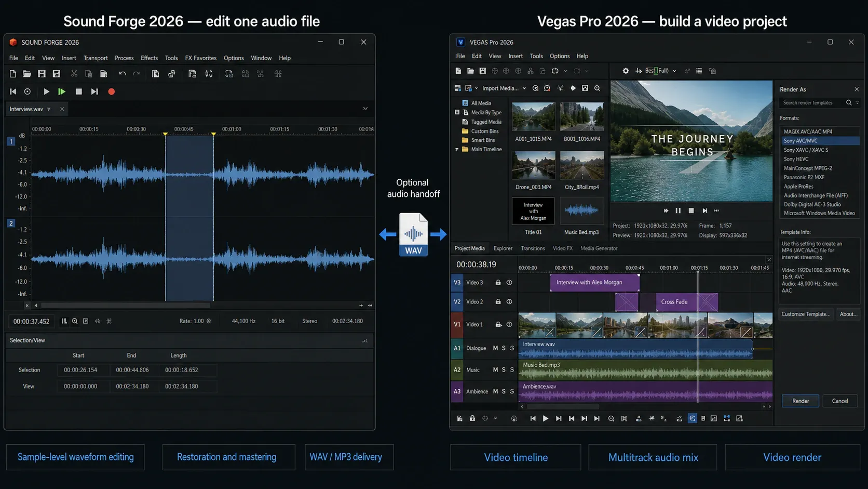The width and height of the screenshot is (868, 489).
Task: Go to end in Sound Forge transport
Action: click(x=94, y=91)
